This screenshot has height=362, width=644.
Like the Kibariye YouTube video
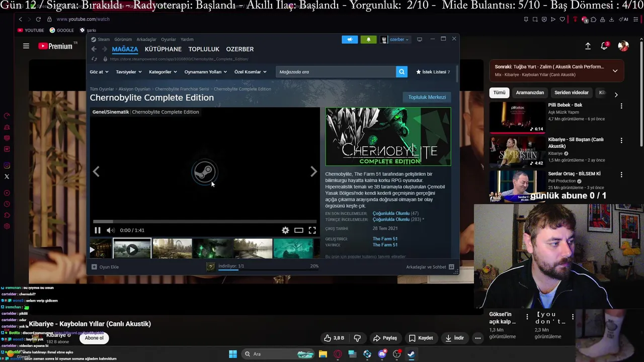[x=334, y=338]
